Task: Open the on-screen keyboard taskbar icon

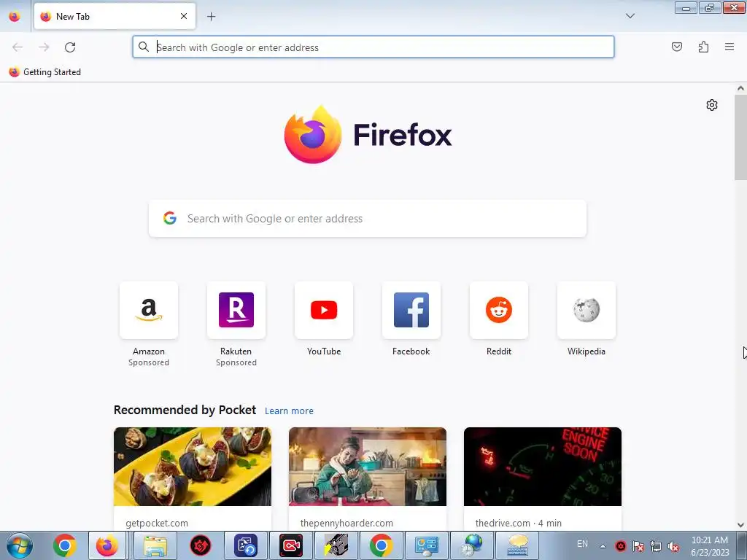Action: pyautogui.click(x=517, y=545)
